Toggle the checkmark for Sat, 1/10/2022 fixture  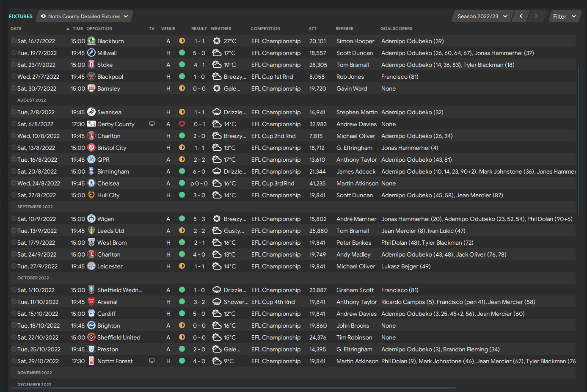pyautogui.click(x=14, y=290)
